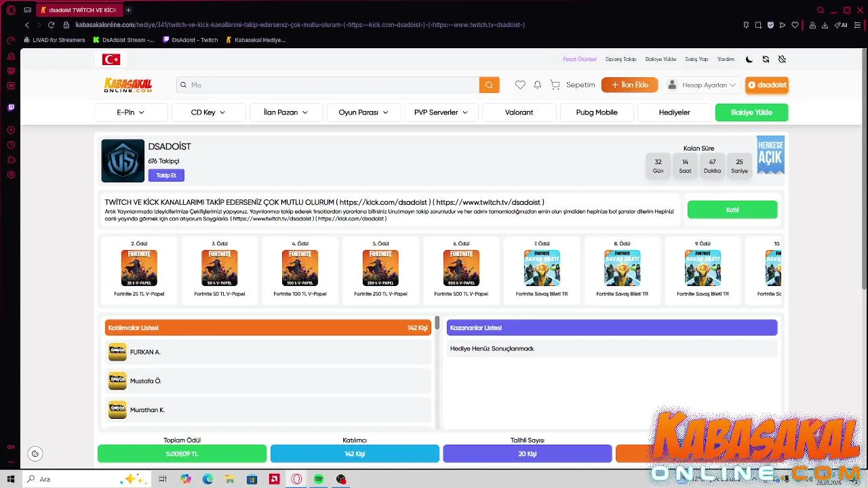This screenshot has width=868, height=488.
Task: Open GX Control speedometer icon in sidebar
Action: pos(11,41)
